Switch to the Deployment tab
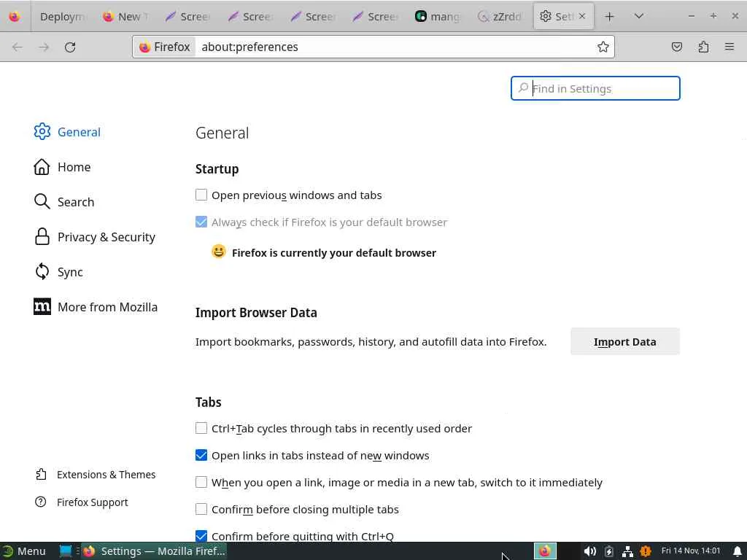747x560 pixels. (61, 17)
